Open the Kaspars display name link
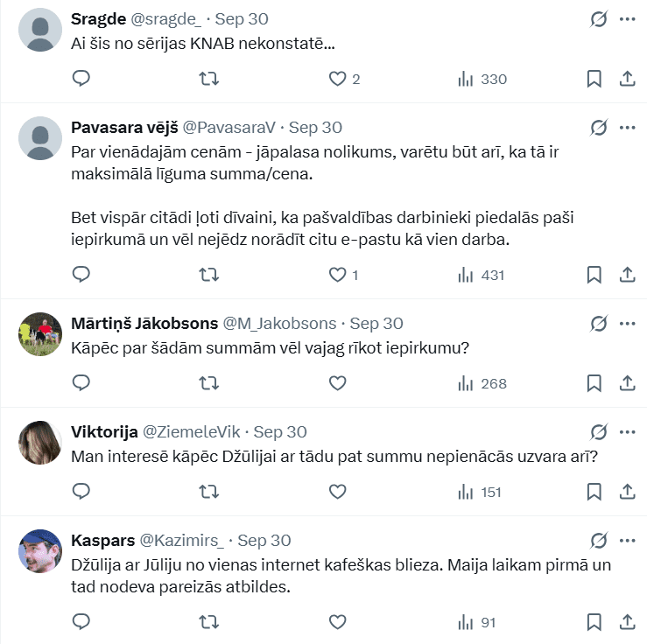 click(x=102, y=541)
